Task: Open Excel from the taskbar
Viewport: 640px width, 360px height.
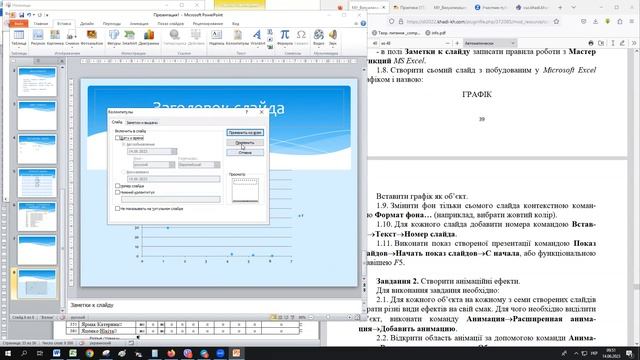Action: coord(73,353)
